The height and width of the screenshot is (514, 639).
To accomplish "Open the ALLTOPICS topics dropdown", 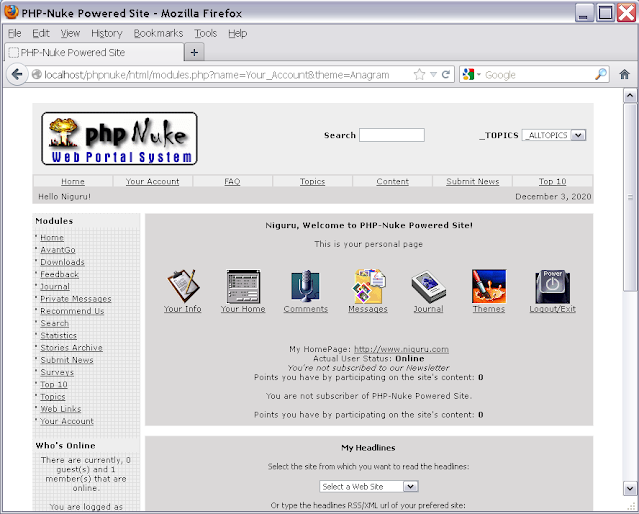I will [553, 135].
